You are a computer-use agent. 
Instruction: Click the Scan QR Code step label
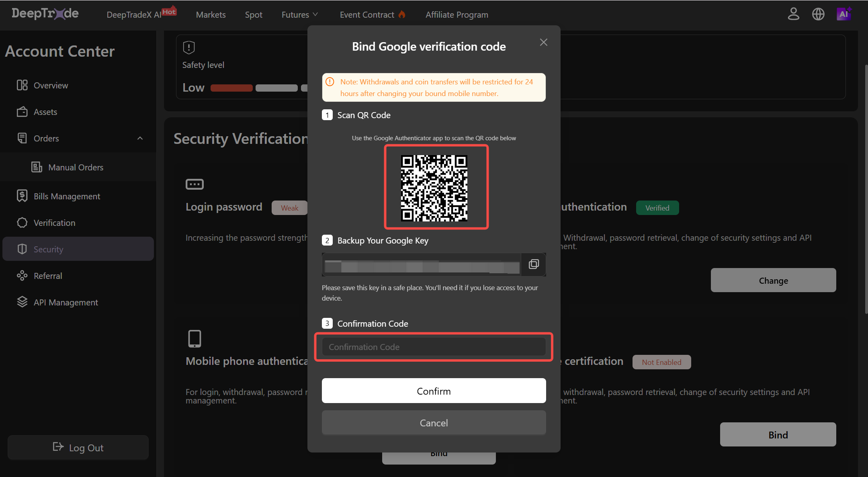click(x=364, y=115)
